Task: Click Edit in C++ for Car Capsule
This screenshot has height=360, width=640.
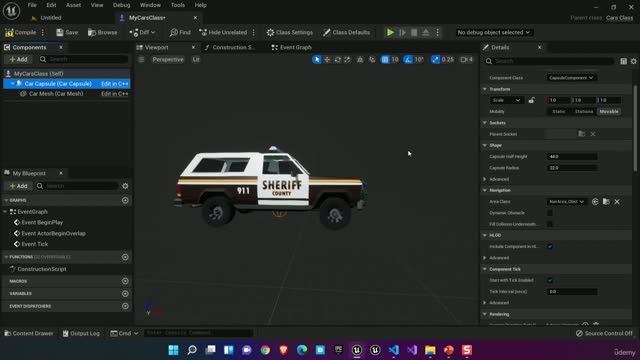Action: pos(115,84)
